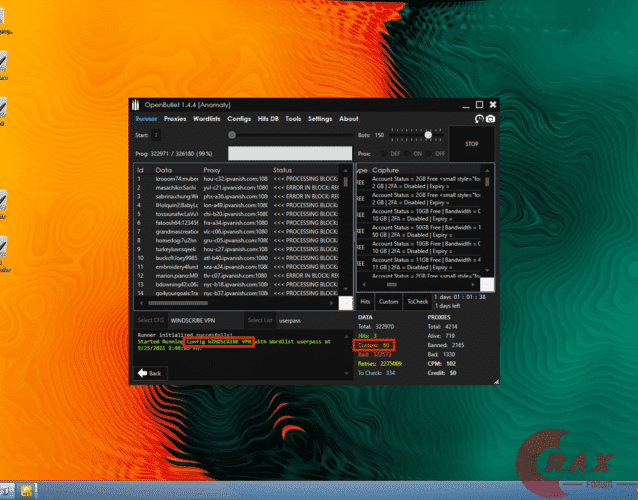The height and width of the screenshot is (500, 638).
Task: Click the Start number input field
Action: tap(155, 135)
